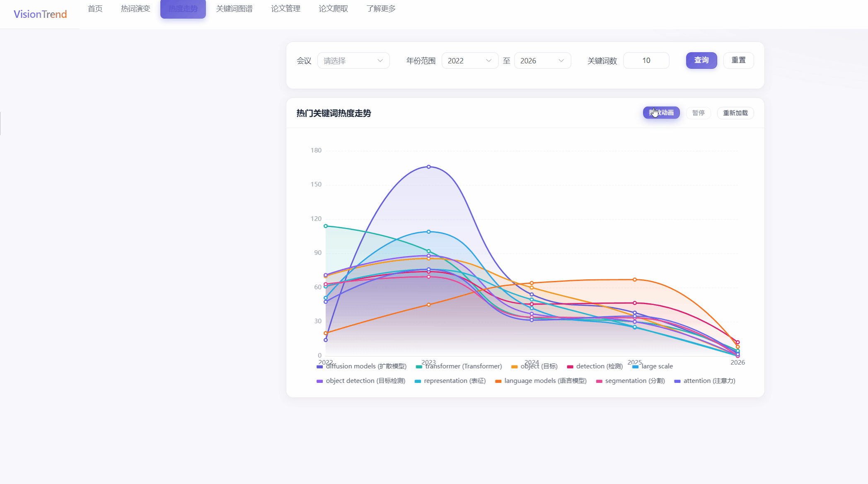Open the 会议 conference dropdown
This screenshot has width=868, height=484.
(353, 60)
